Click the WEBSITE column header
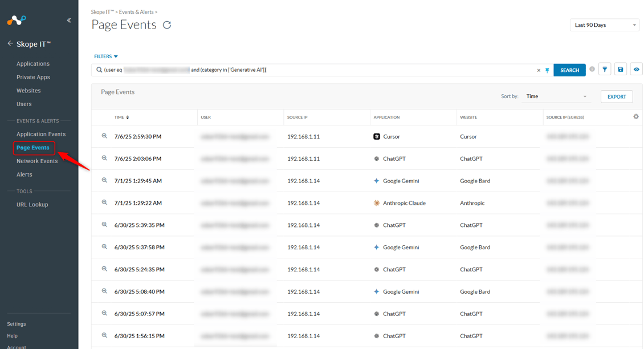 tap(468, 117)
